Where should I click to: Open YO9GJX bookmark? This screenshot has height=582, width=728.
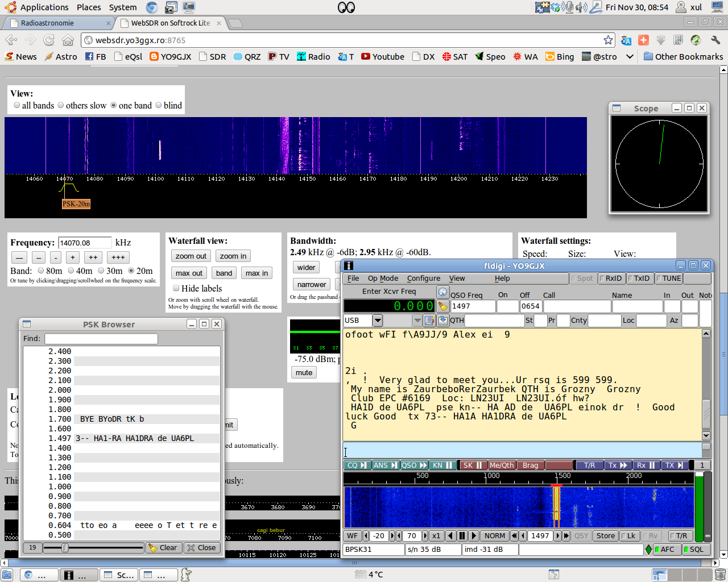click(171, 56)
